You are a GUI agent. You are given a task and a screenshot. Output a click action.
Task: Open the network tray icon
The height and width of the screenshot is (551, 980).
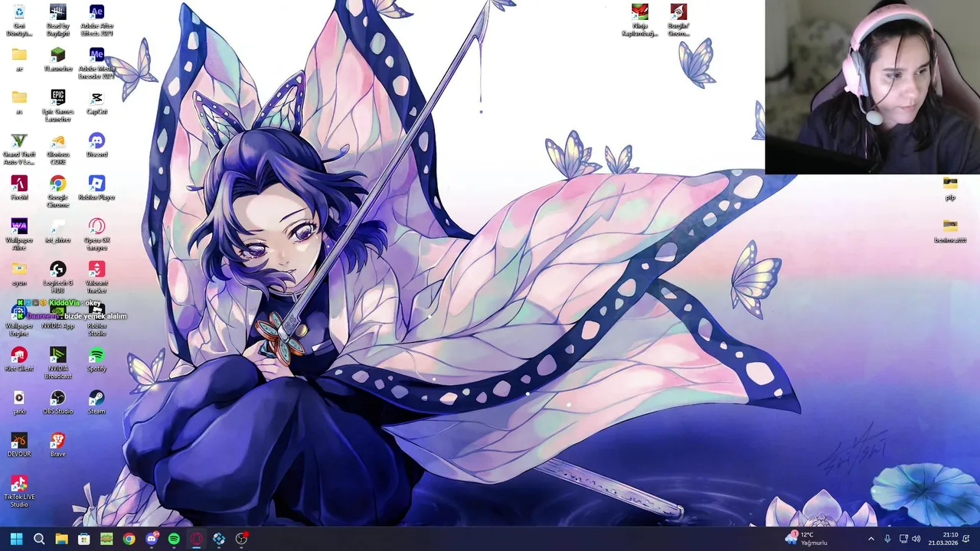(x=903, y=539)
